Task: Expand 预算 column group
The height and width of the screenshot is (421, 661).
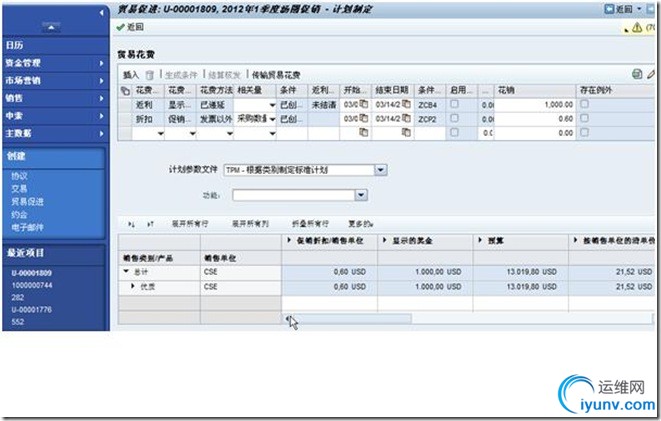Action: click(x=480, y=240)
